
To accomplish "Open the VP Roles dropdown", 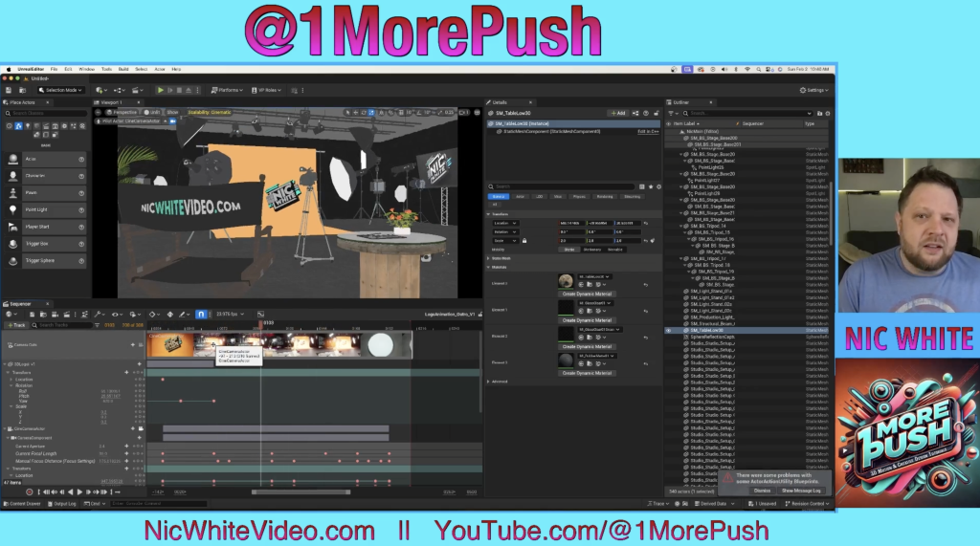I will pyautogui.click(x=266, y=90).
